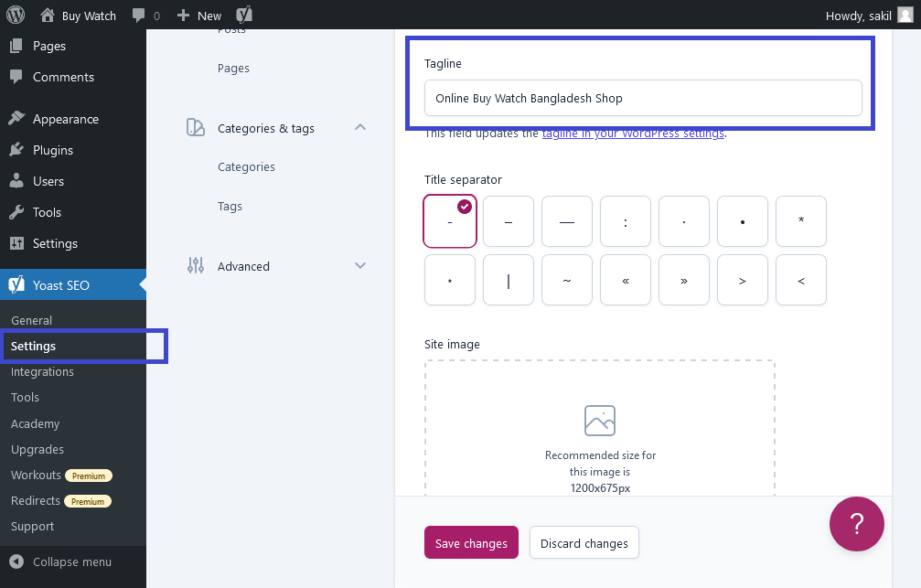
Task: Go to Yoast Tools submenu
Action: point(26,398)
